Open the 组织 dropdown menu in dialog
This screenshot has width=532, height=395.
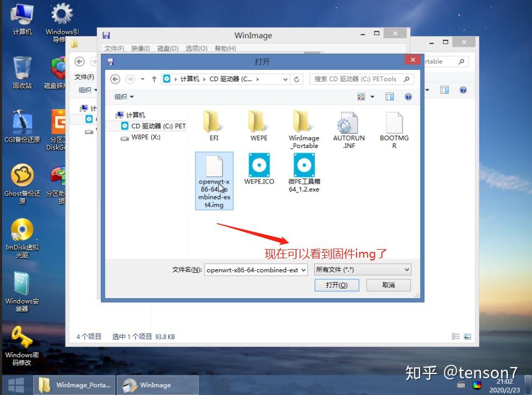coord(124,97)
